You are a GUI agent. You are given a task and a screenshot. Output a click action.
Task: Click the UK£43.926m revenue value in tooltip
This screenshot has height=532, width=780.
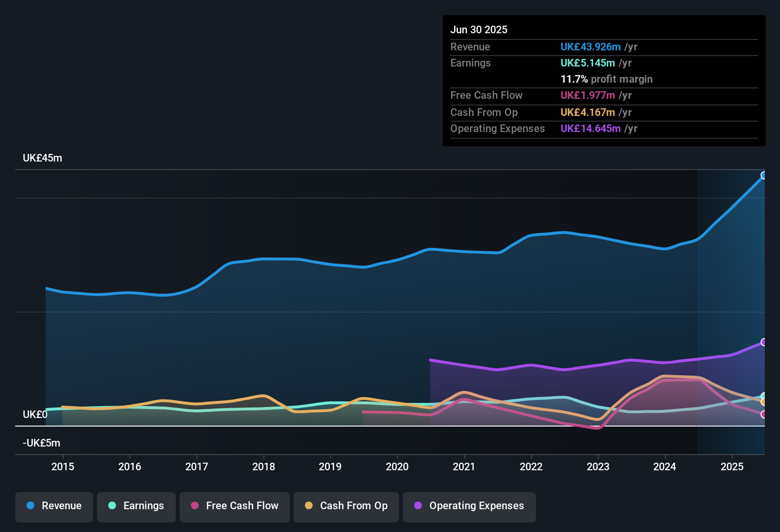pos(590,47)
